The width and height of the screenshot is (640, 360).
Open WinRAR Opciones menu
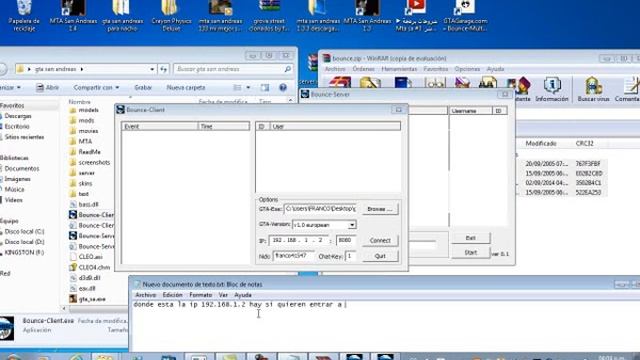467,69
